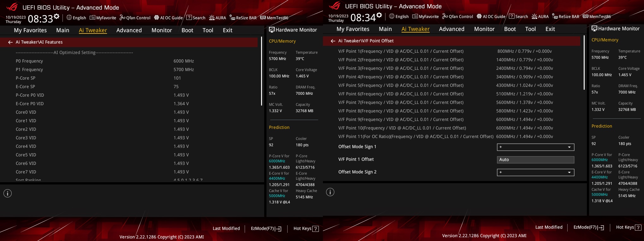Launch the AI OC Guide in the left window
This screenshot has width=644, height=241.
[168, 18]
